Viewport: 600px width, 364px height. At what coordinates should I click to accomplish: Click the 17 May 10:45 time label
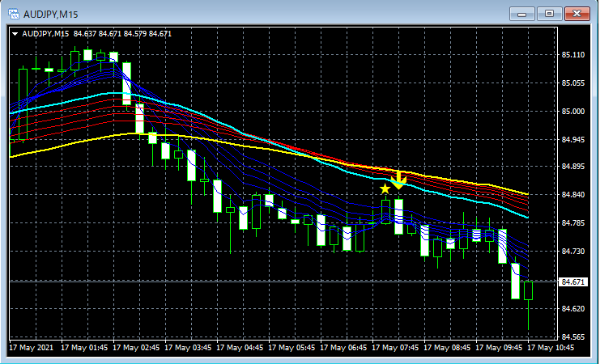551,349
